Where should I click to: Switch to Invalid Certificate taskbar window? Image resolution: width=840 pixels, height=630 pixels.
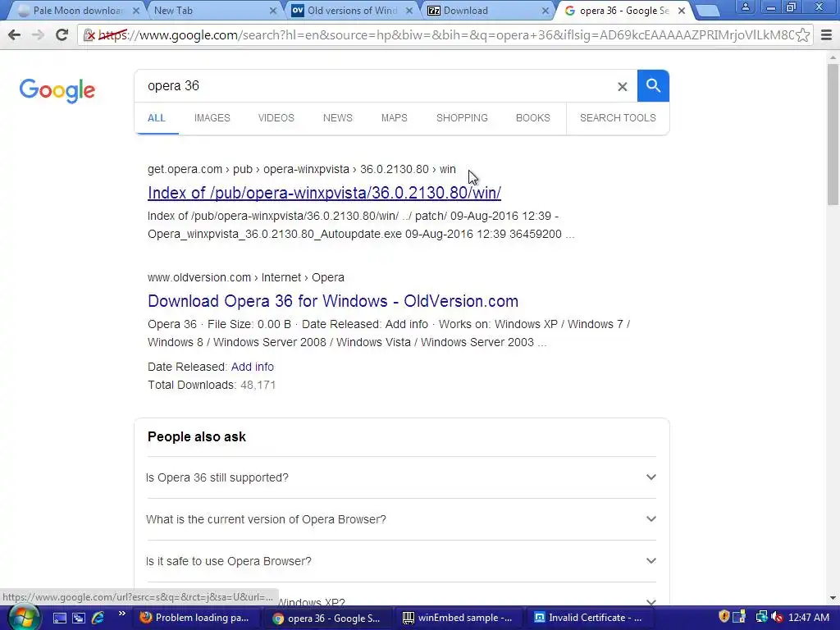click(589, 618)
